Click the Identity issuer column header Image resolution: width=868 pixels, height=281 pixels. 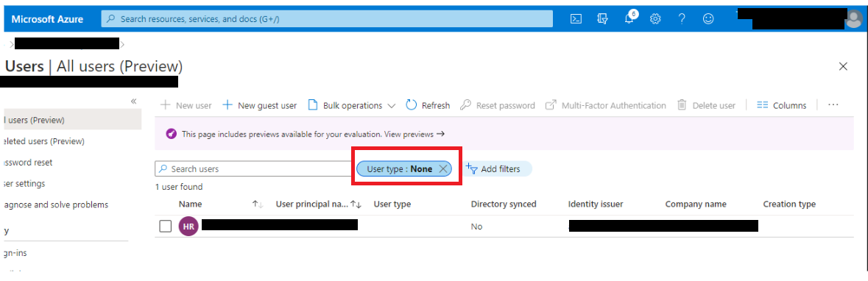(596, 204)
